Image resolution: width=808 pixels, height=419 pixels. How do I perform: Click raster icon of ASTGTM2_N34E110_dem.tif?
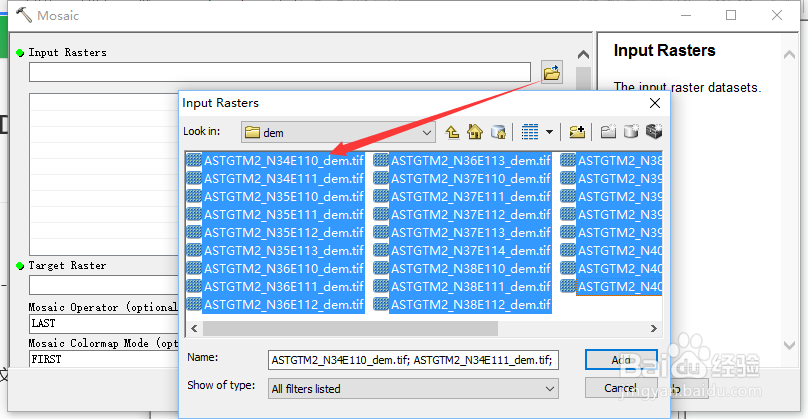194,160
